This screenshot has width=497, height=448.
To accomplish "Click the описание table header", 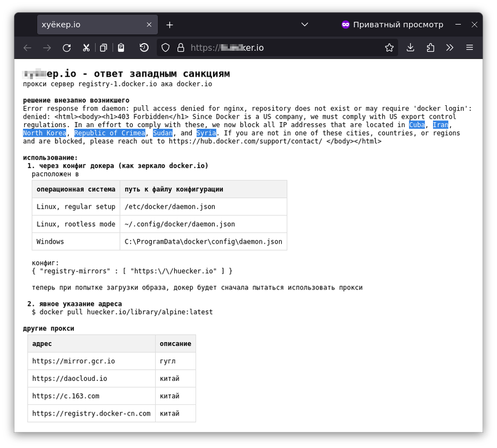I will pyautogui.click(x=175, y=344).
